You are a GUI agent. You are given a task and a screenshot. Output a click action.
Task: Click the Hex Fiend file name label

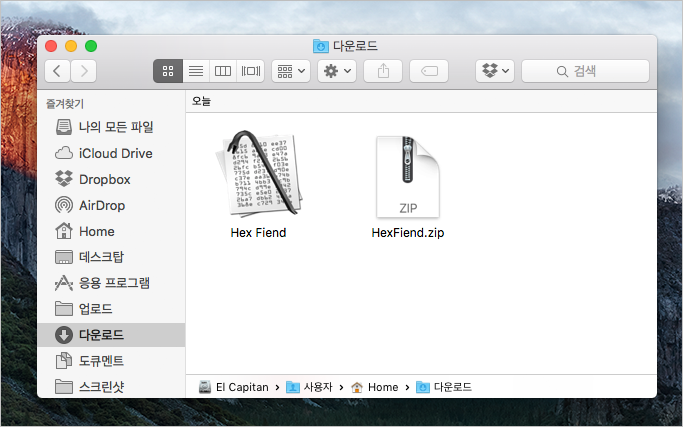click(258, 233)
